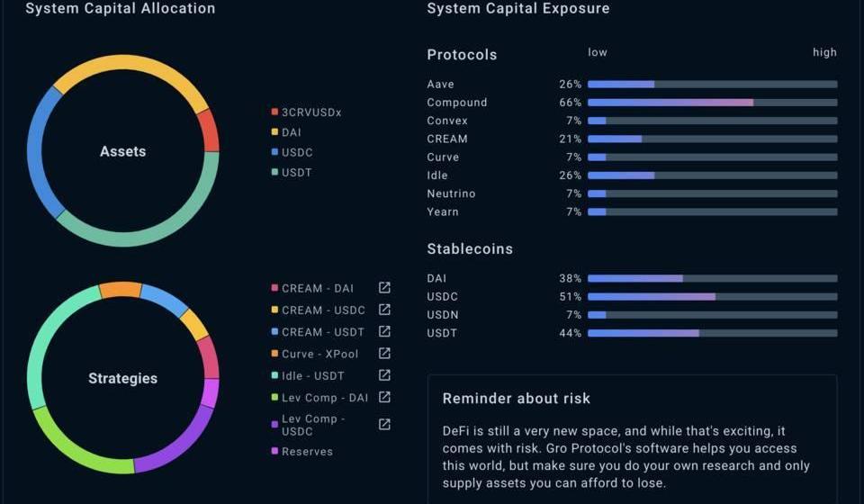864x504 pixels.
Task: Click the Yearn protocol label
Action: pos(443,212)
